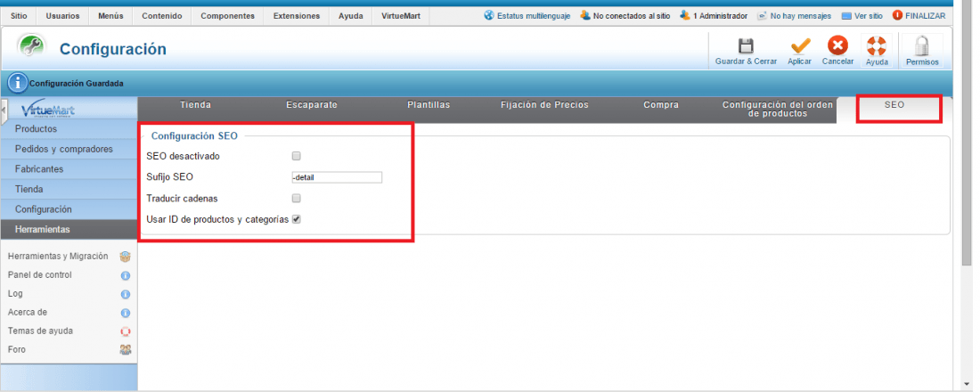The image size is (980, 392).
Task: Open the Sitio menu
Action: pyautogui.click(x=20, y=16)
